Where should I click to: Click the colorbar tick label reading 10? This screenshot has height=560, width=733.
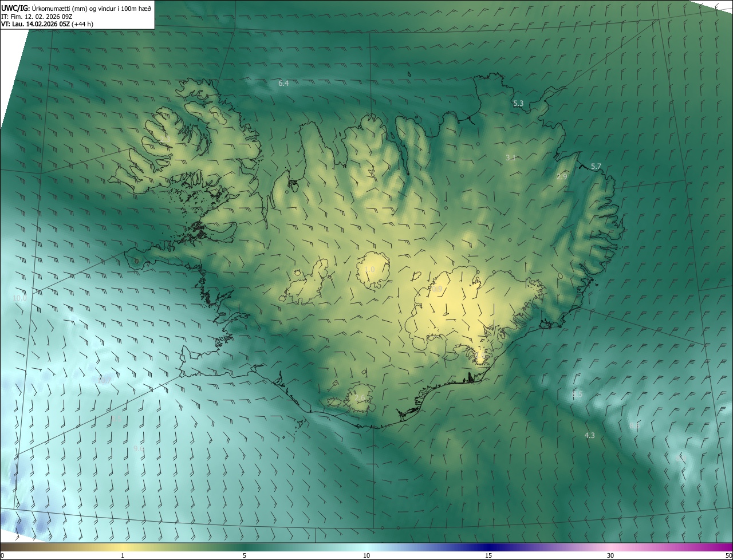click(366, 555)
